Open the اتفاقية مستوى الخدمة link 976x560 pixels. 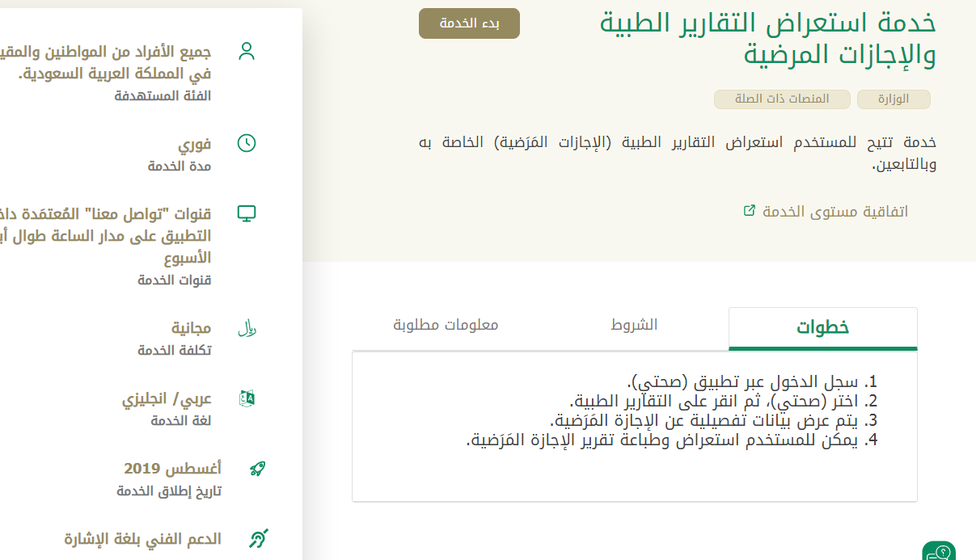tap(825, 212)
